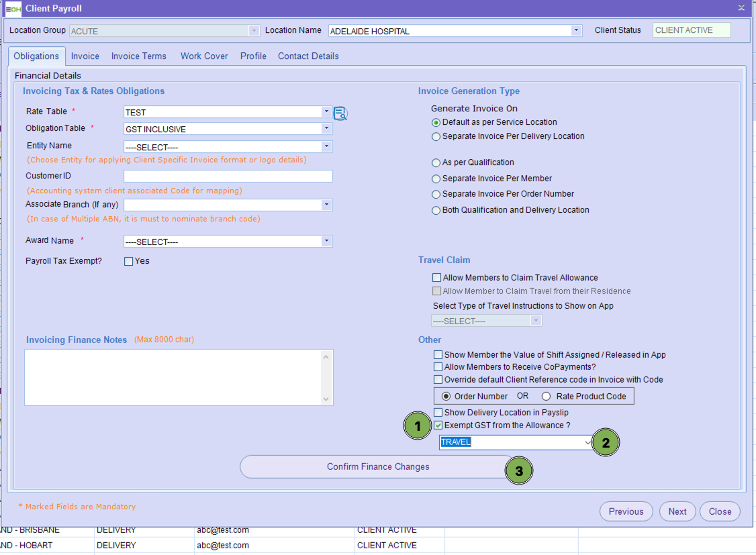
Task: Switch to the Invoice Terms tab
Action: [x=139, y=56]
